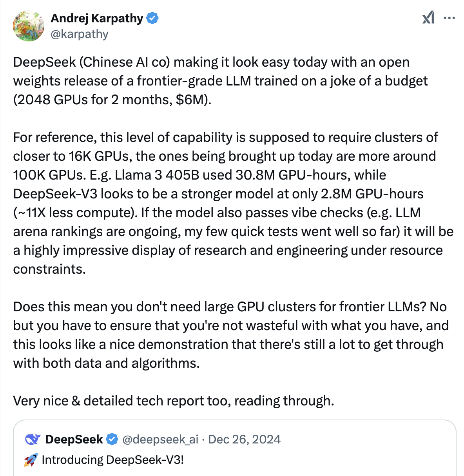This screenshot has height=476, width=464.
Task: Click the "(2048 GPUs for 2 months, $6M)" text
Action: 112,100
